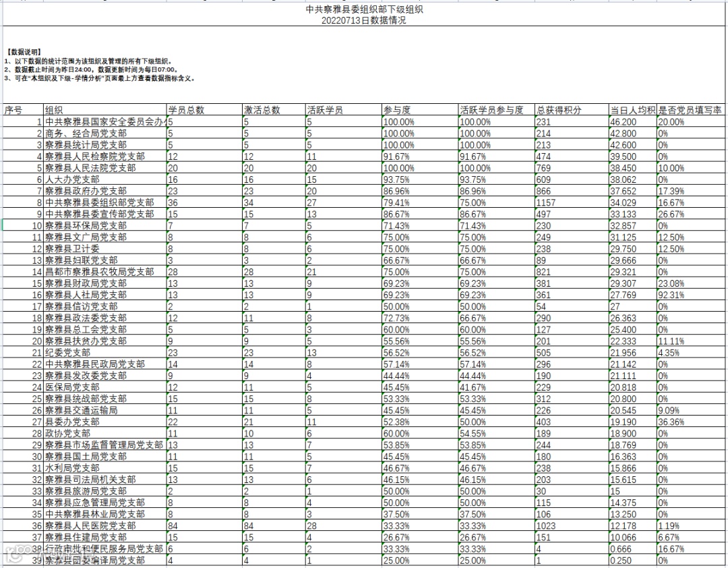Select cell 察雅县总工会党支部
The width and height of the screenshot is (728, 568).
click(x=105, y=330)
